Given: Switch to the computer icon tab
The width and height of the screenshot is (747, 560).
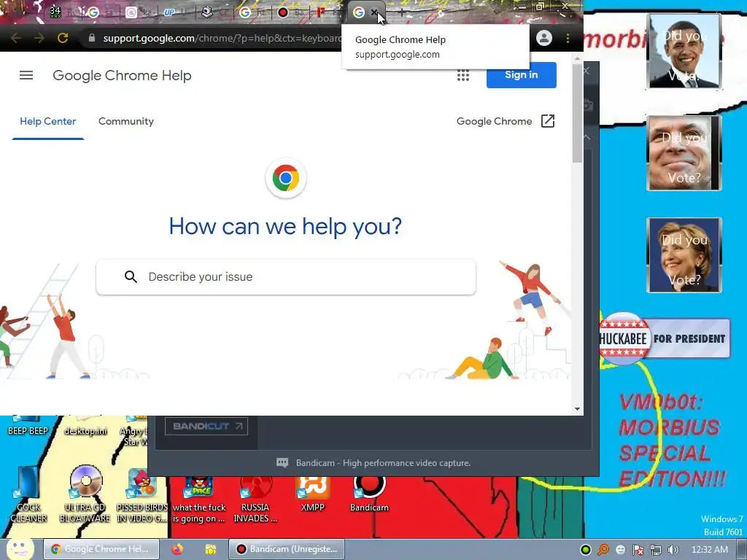Looking at the screenshot, I should (206, 12).
